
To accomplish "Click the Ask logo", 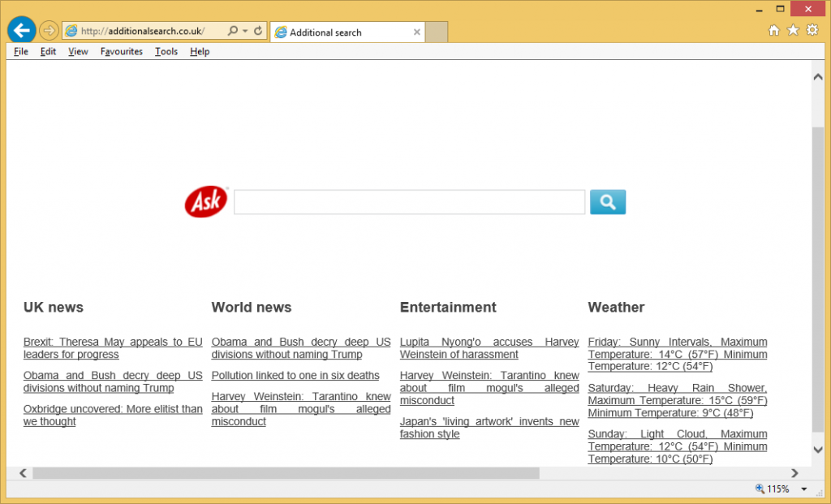I will point(206,202).
